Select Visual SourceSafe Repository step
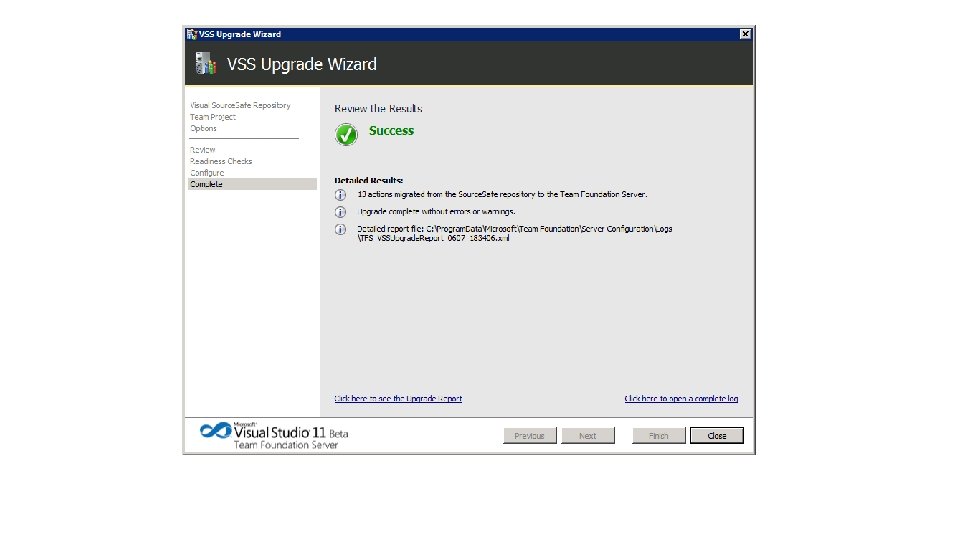The height and width of the screenshot is (540, 960). [240, 105]
